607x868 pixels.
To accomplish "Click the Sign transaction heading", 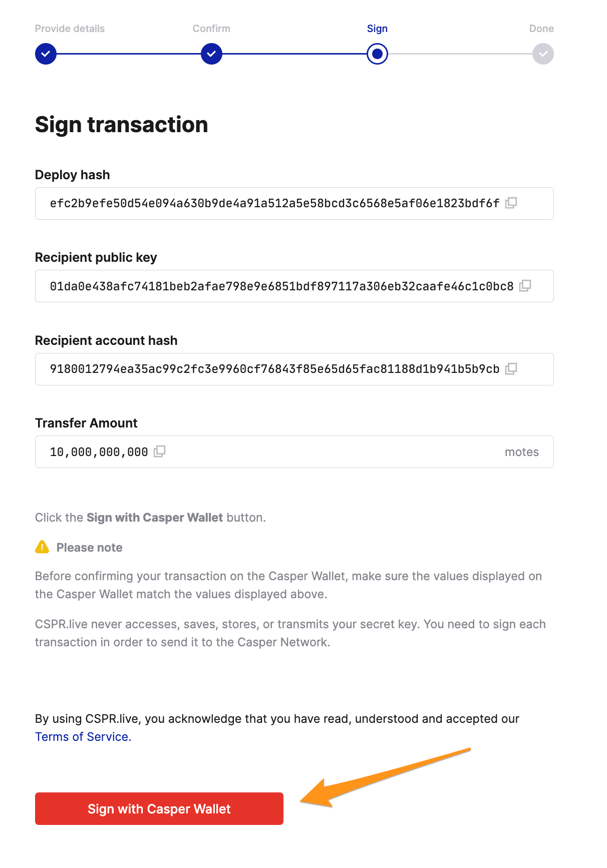I will 121,125.
